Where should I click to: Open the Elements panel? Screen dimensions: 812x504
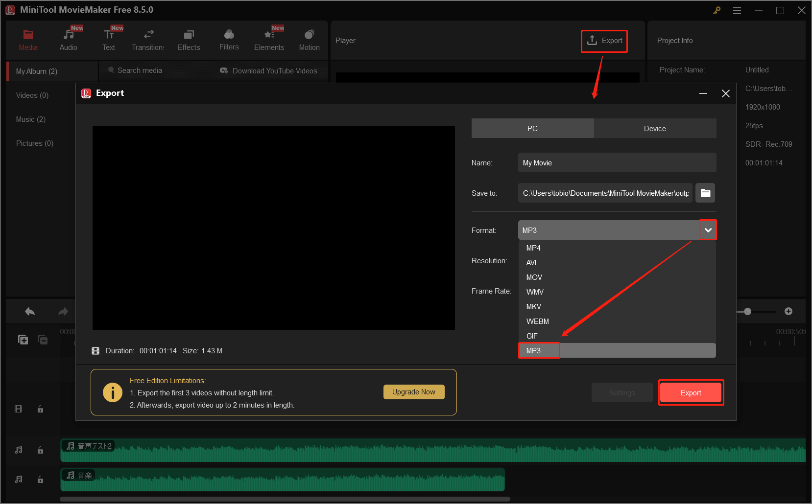[x=269, y=39]
